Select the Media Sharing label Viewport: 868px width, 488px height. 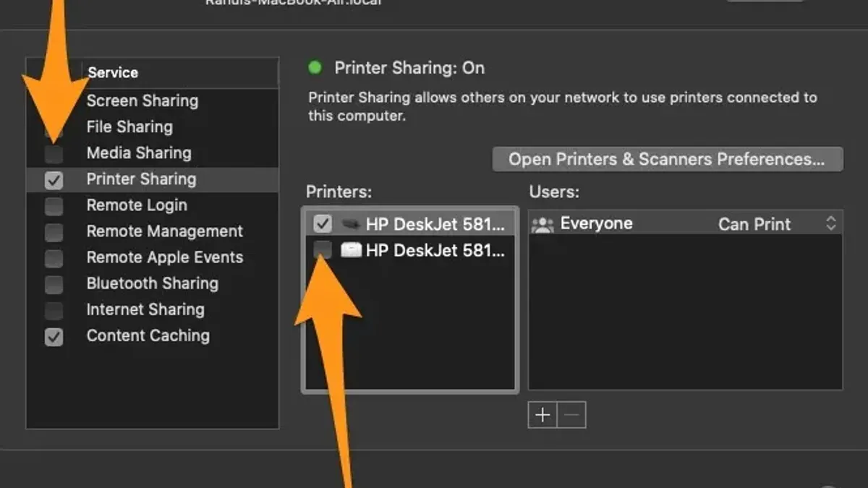(x=139, y=153)
